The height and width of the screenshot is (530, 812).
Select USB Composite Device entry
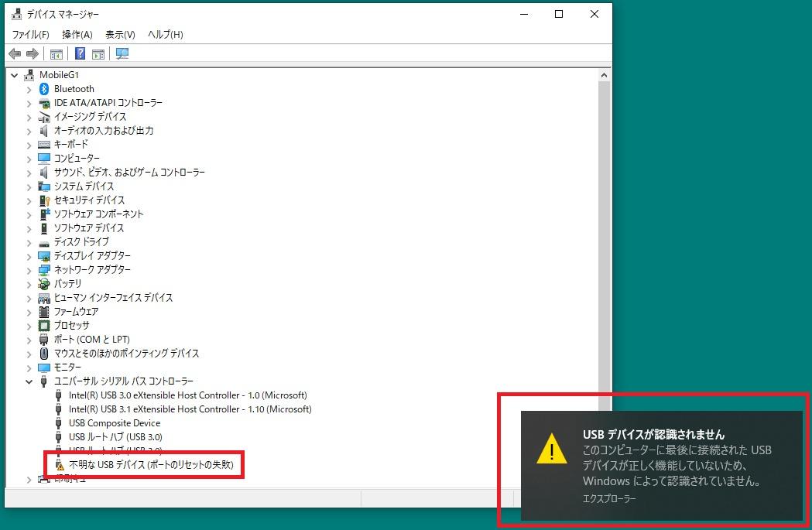(115, 423)
